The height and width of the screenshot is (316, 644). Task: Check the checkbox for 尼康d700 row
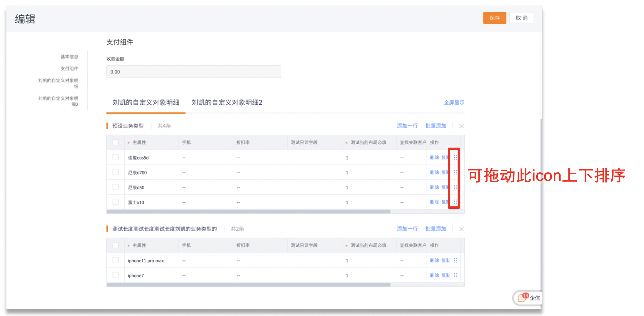115,172
